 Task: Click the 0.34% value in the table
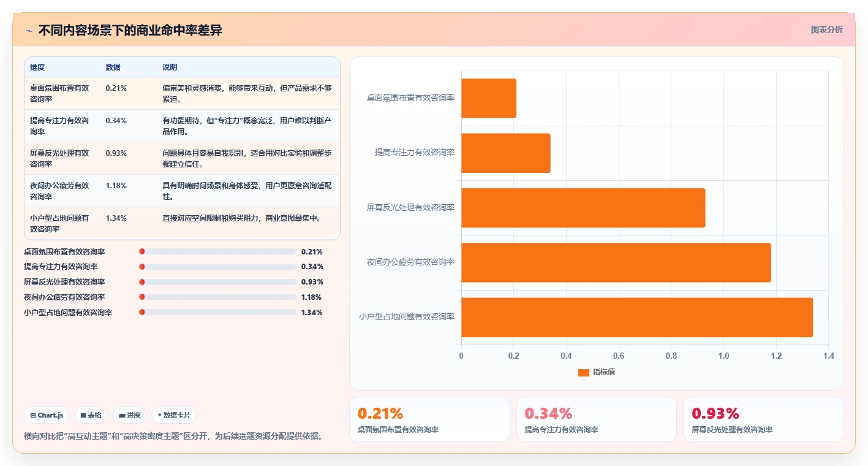click(x=116, y=120)
